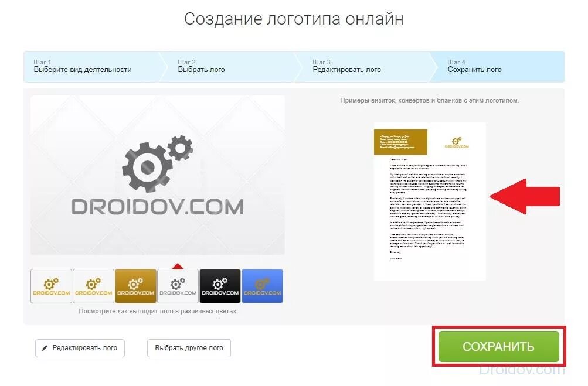Select Шаг 4 Сохранить лого step

pyautogui.click(x=497, y=66)
